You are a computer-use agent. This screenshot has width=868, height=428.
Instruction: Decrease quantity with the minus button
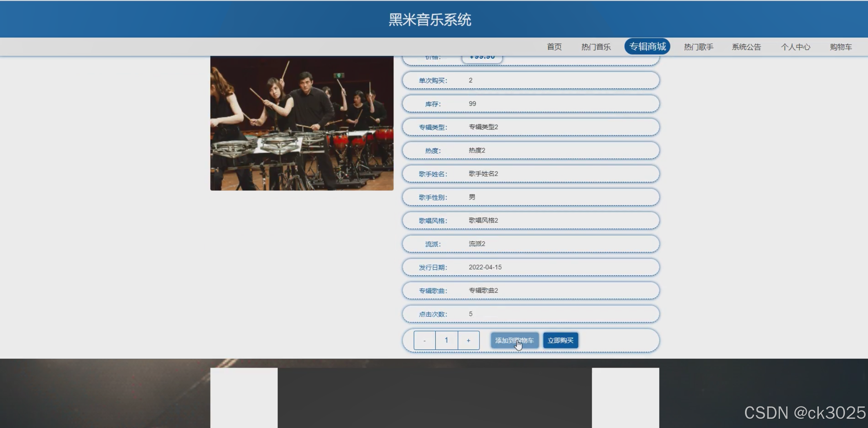pos(425,340)
